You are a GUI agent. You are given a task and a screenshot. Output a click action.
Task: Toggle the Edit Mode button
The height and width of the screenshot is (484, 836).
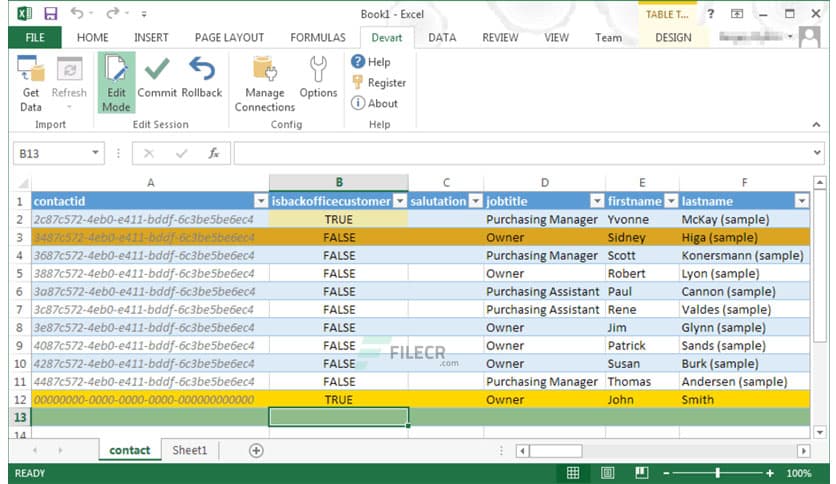[x=116, y=84]
